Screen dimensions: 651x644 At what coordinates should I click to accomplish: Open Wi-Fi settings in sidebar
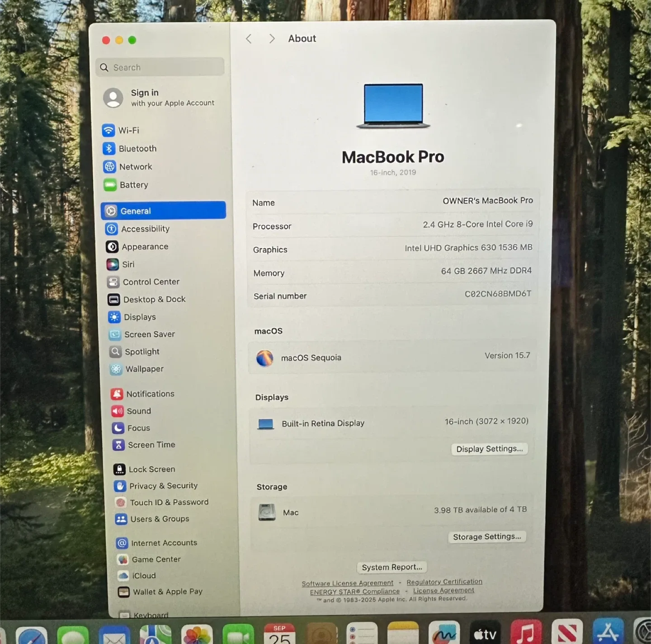128,131
